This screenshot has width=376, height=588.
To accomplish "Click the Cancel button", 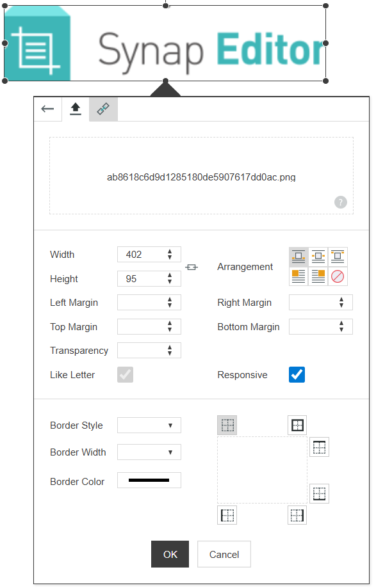I will coord(224,554).
